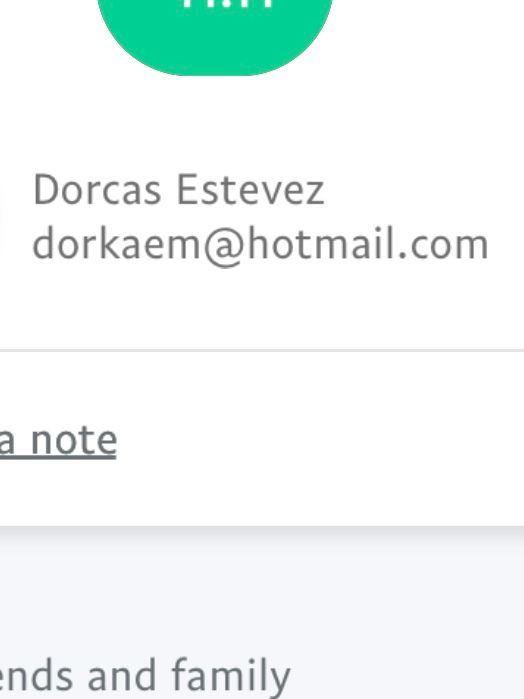Click the word "note" in the link

coord(74,440)
